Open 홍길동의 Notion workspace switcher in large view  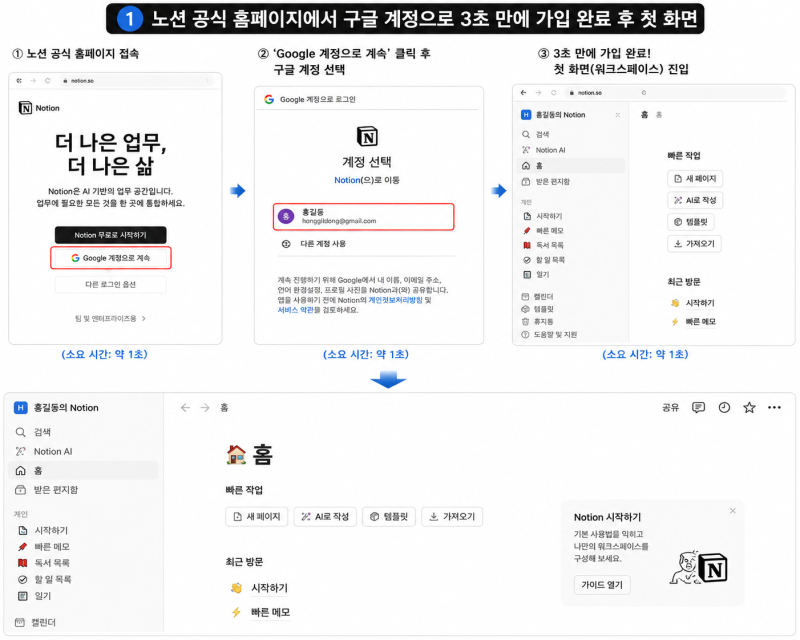click(56, 408)
